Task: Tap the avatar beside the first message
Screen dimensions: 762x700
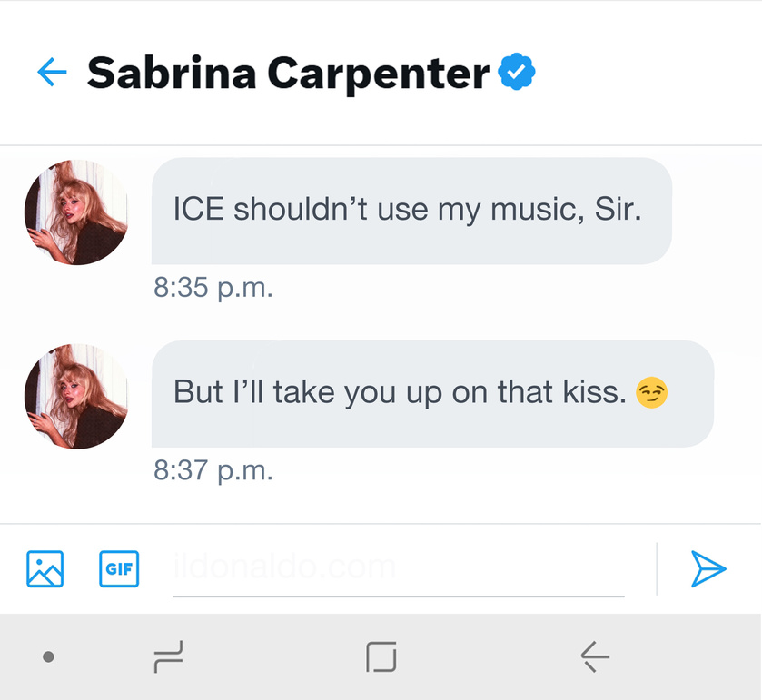Action: click(76, 212)
